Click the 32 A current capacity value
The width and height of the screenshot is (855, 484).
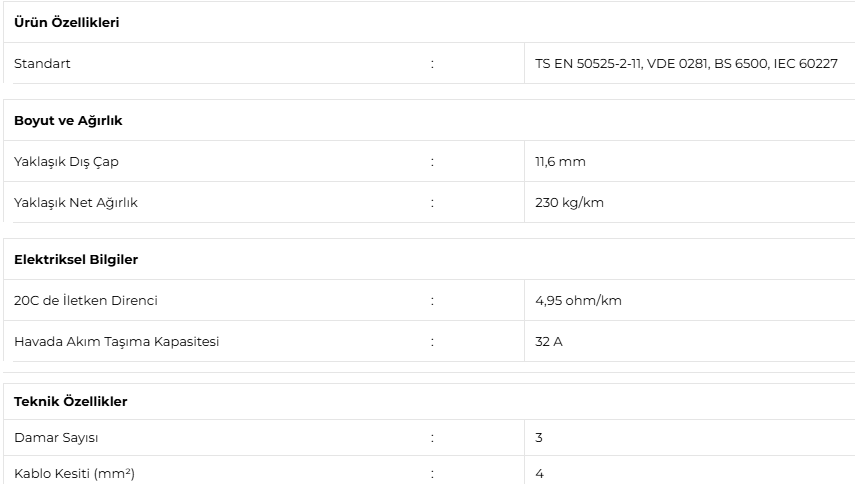click(x=549, y=341)
